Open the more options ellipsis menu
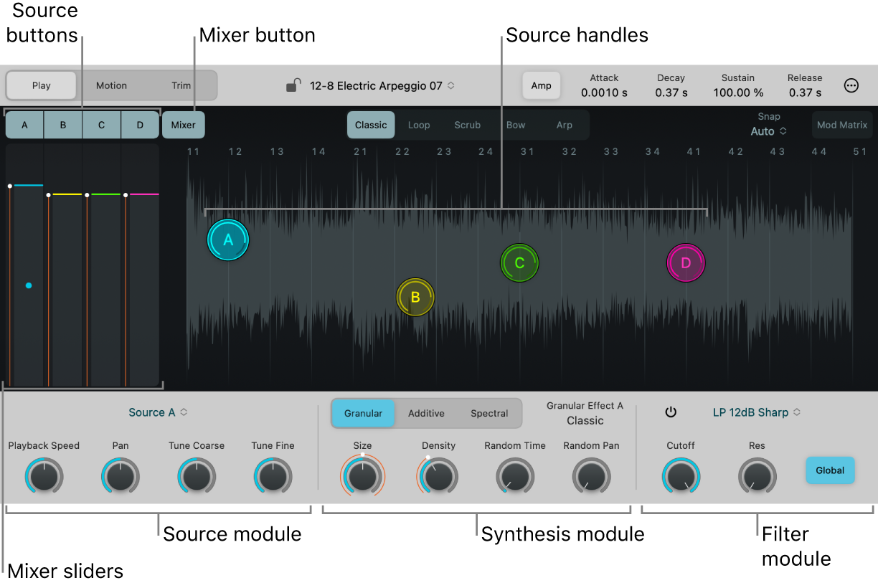This screenshot has width=878, height=588. (x=851, y=85)
